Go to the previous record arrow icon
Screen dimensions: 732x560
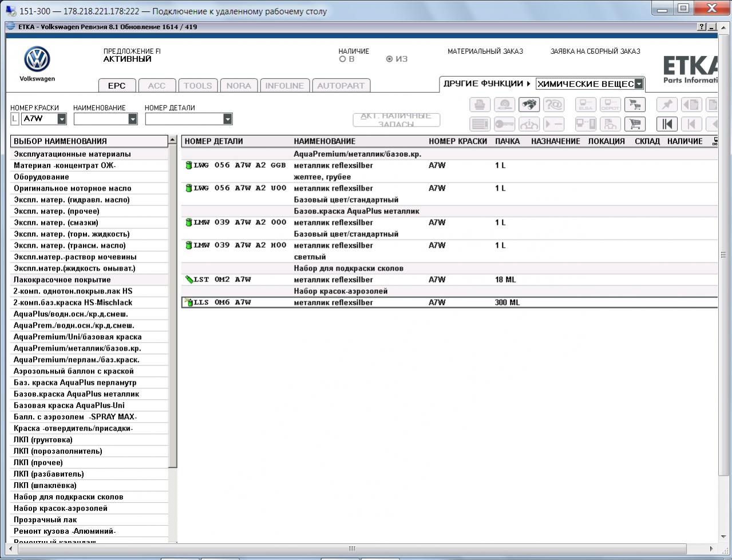[x=691, y=124]
